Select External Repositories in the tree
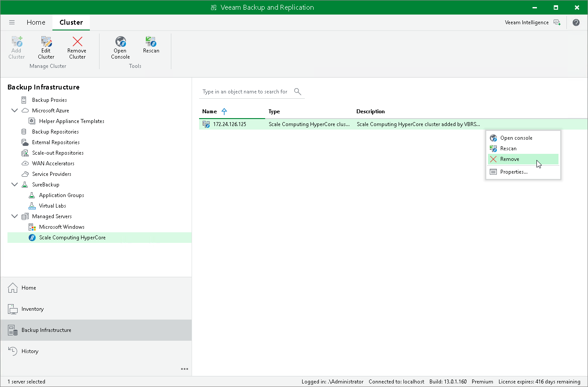Image resolution: width=588 pixels, height=387 pixels. [56, 142]
